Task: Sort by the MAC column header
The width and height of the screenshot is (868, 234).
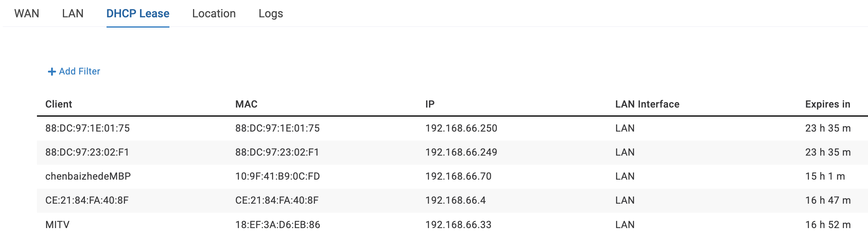Action: point(246,104)
